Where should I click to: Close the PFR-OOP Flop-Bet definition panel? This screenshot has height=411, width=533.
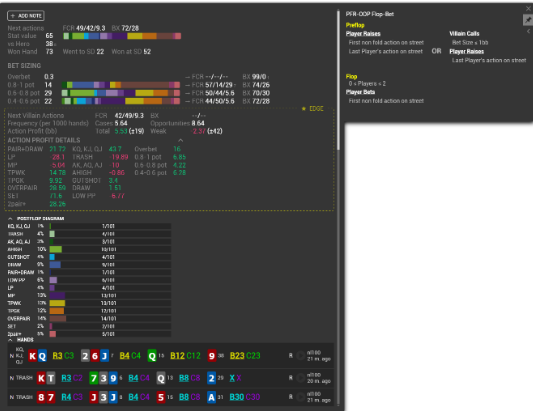(x=528, y=9)
